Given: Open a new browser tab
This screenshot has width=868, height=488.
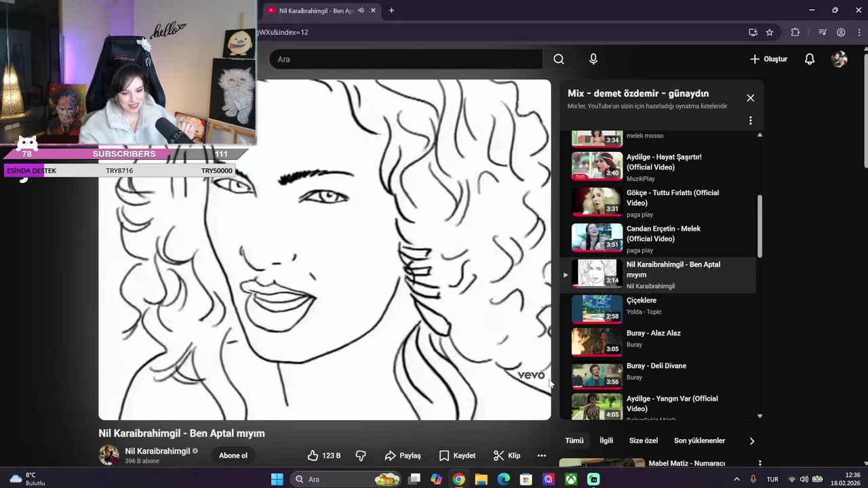Looking at the screenshot, I should 391,10.
